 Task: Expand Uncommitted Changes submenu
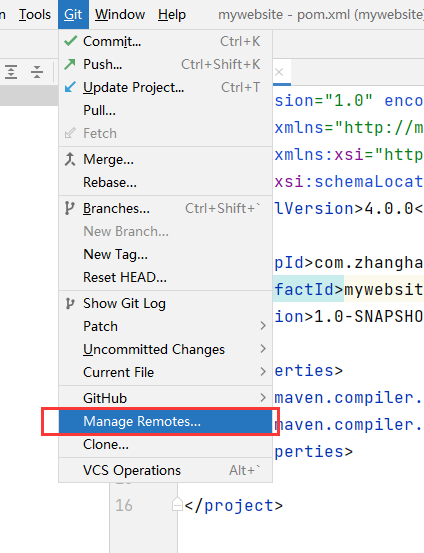coord(165,349)
